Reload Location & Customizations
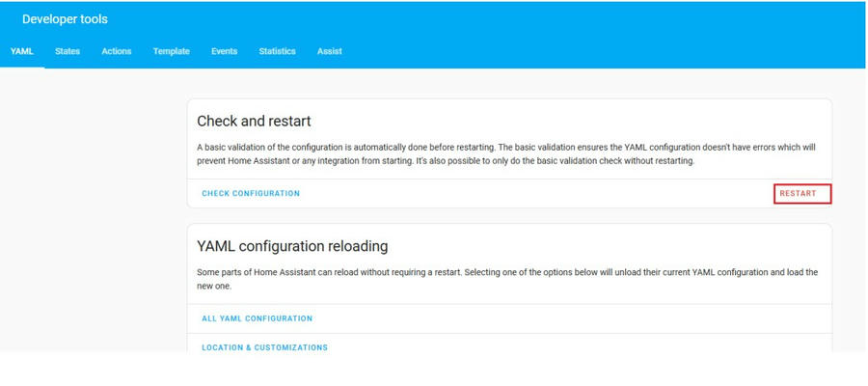The height and width of the screenshot is (386, 868). pos(264,347)
